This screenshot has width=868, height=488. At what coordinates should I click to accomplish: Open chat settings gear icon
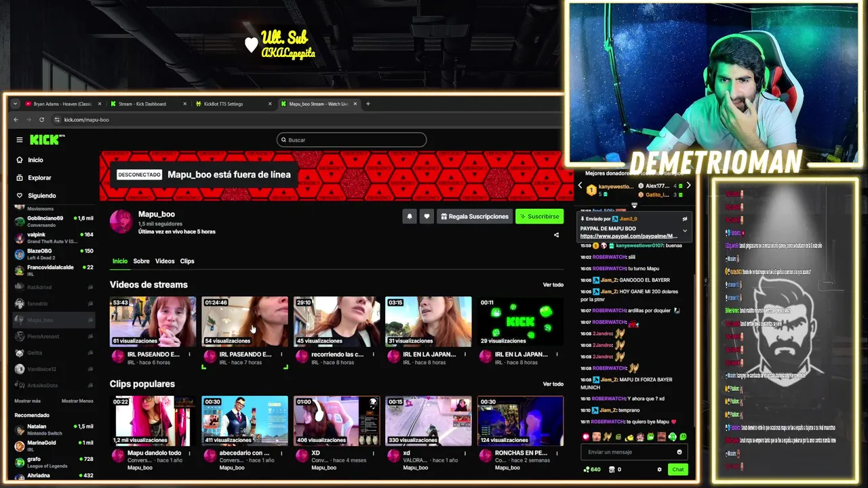[659, 469]
